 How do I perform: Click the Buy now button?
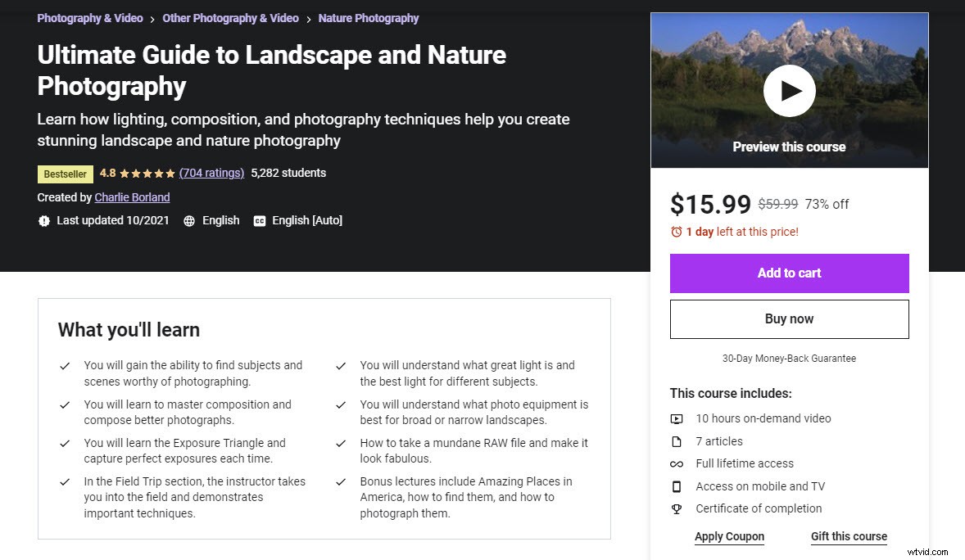pyautogui.click(x=789, y=318)
